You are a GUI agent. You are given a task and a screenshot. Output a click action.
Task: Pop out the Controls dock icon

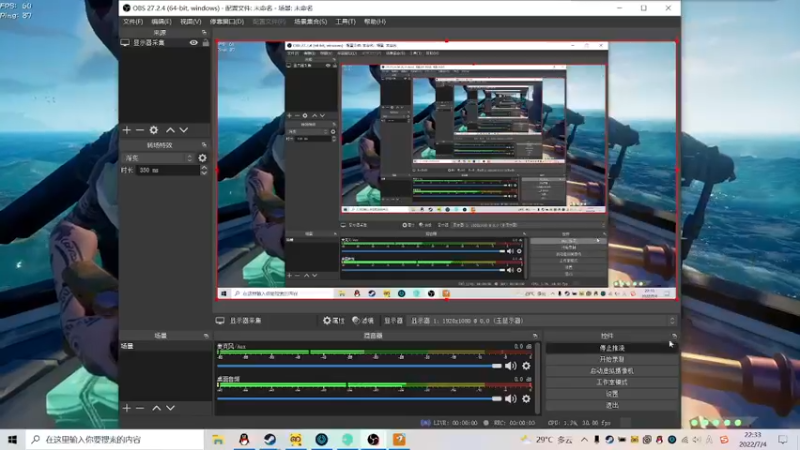(674, 336)
